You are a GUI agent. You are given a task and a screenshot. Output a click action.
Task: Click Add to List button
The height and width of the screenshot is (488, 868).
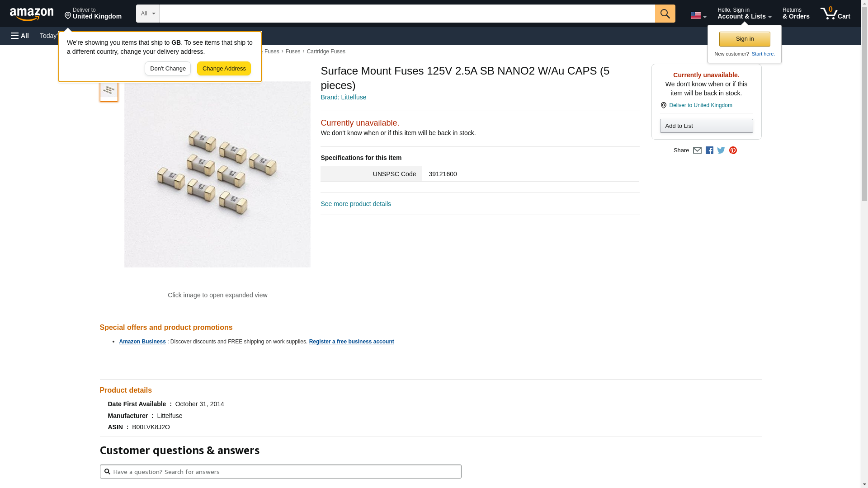[x=706, y=126]
